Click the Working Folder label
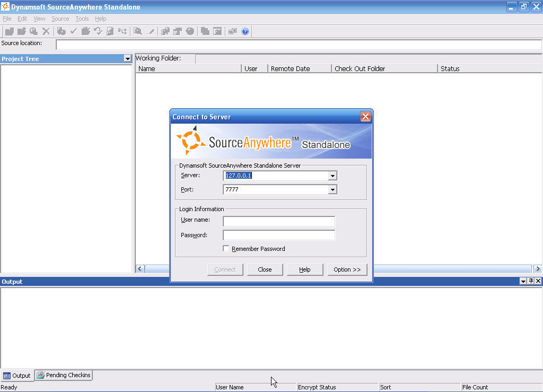Image resolution: width=543 pixels, height=392 pixels. (158, 58)
